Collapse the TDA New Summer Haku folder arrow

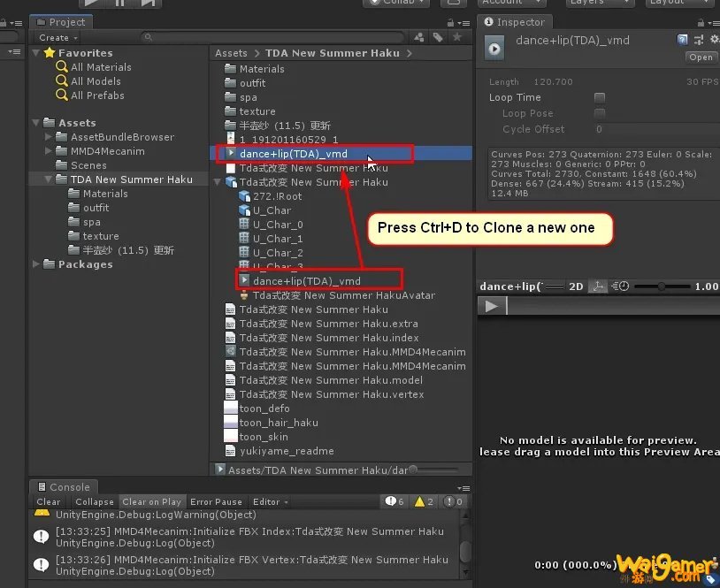(x=49, y=179)
